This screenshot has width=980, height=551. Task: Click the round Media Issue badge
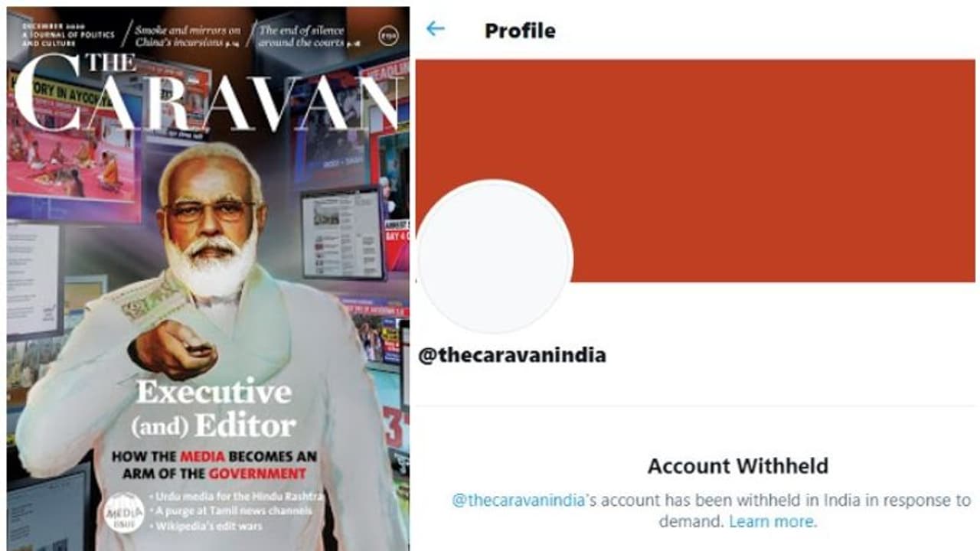[x=124, y=512]
